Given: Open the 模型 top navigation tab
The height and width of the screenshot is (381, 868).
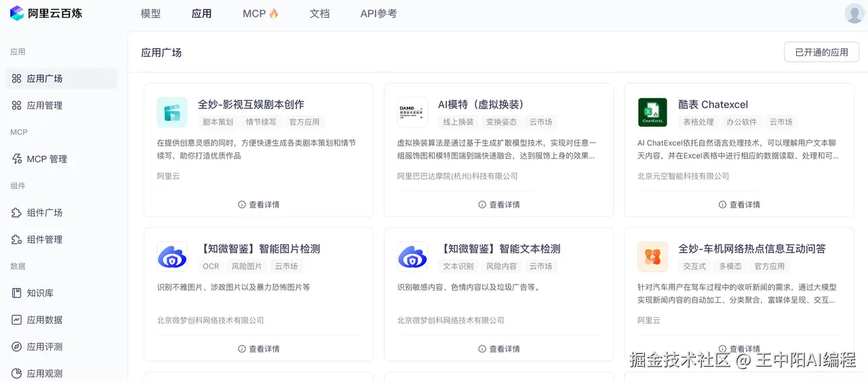Looking at the screenshot, I should (151, 14).
